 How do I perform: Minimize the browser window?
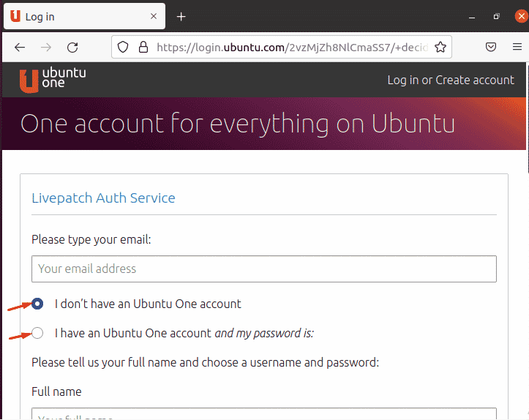(472, 17)
